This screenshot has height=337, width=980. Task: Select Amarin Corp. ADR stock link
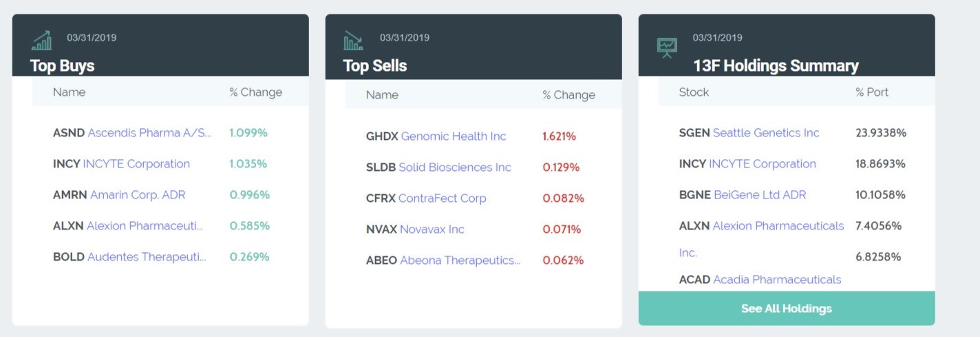pyautogui.click(x=138, y=194)
